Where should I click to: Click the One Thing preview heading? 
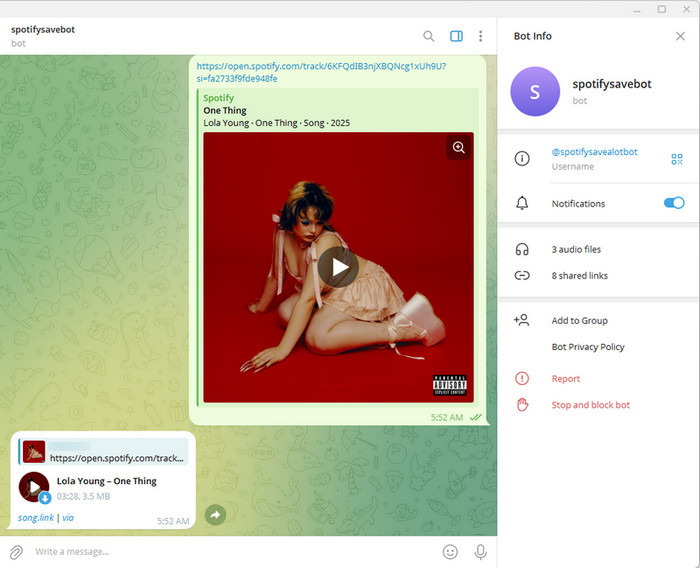click(x=225, y=110)
